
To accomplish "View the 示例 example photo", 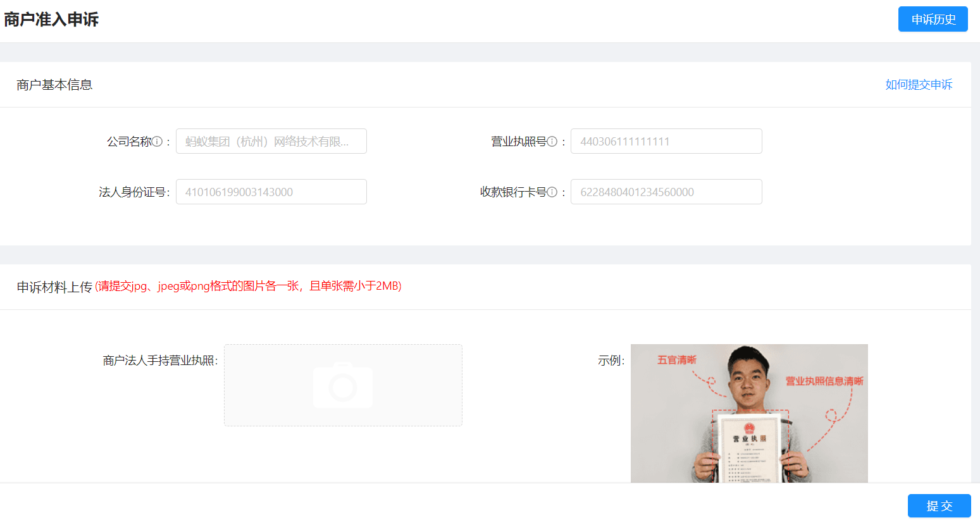I will click(x=749, y=413).
